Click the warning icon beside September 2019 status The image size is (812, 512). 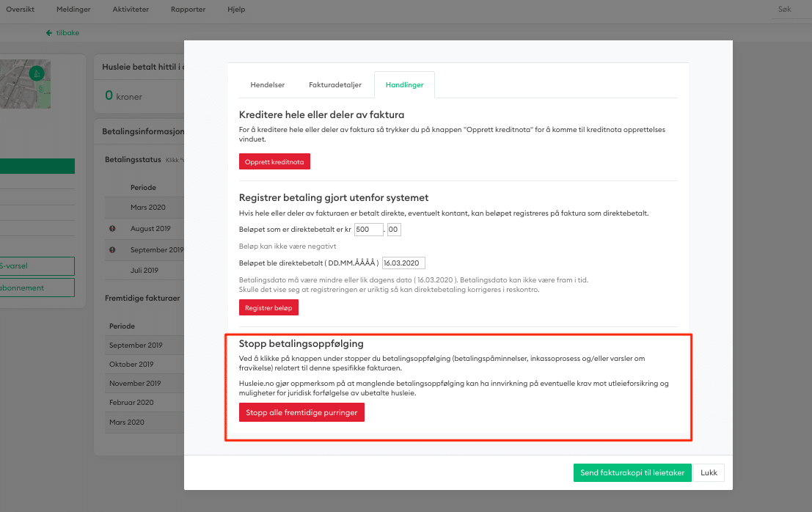click(x=112, y=249)
